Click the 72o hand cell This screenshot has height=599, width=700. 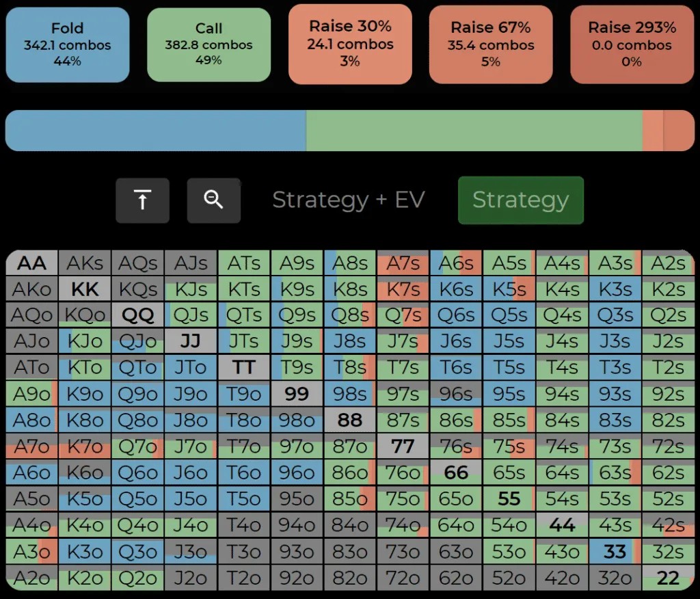point(403,578)
